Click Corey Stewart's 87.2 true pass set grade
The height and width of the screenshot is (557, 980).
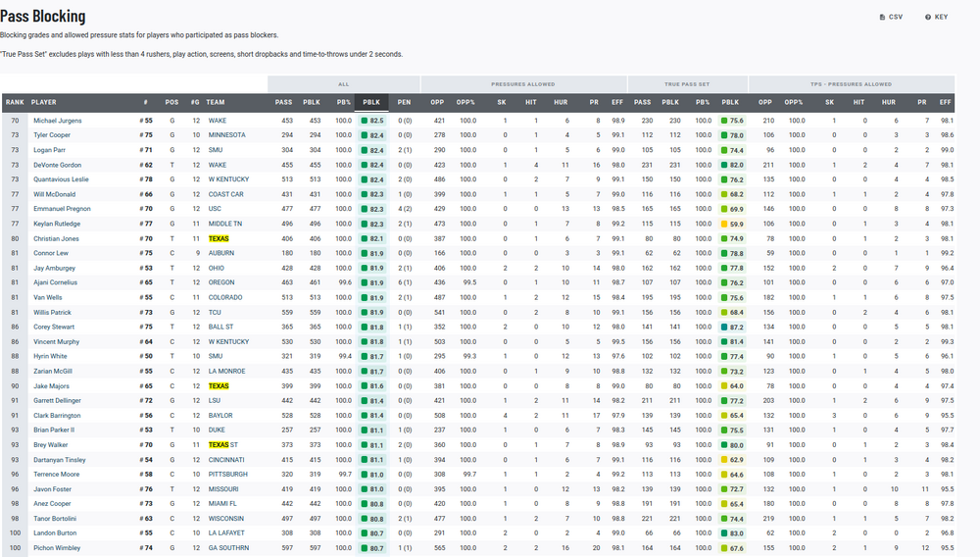[731, 327]
